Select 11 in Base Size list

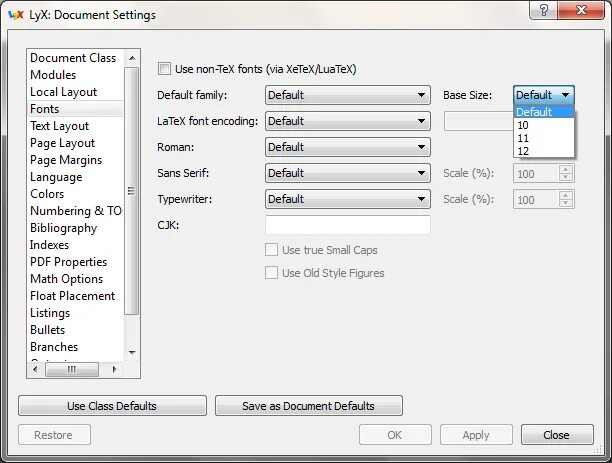point(525,139)
